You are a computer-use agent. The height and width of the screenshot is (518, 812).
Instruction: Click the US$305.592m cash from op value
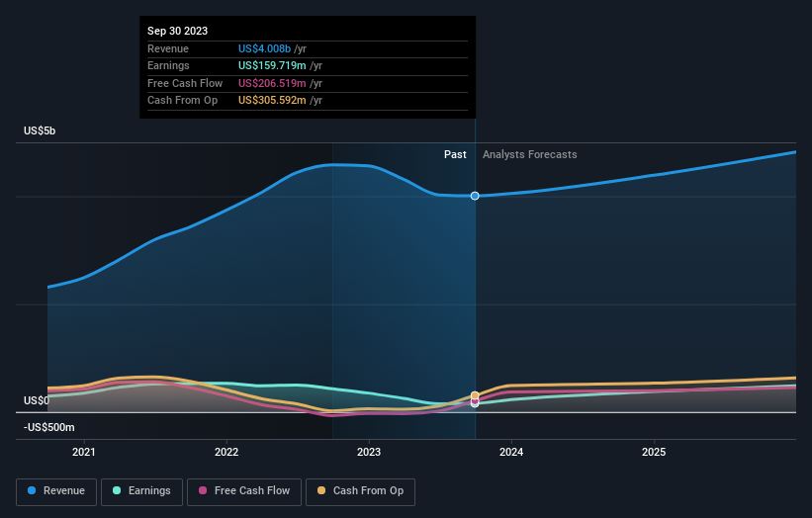pyautogui.click(x=272, y=101)
